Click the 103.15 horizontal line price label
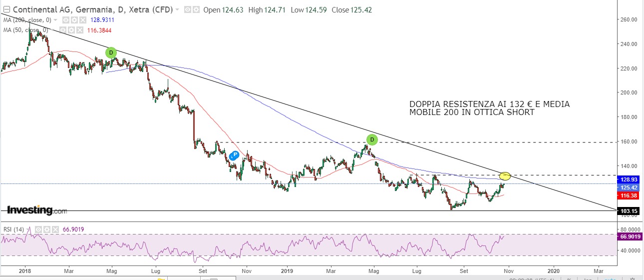 [629, 211]
